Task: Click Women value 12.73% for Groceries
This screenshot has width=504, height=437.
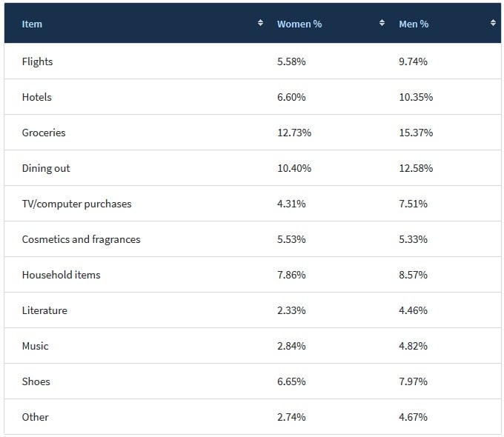Action: (x=294, y=133)
